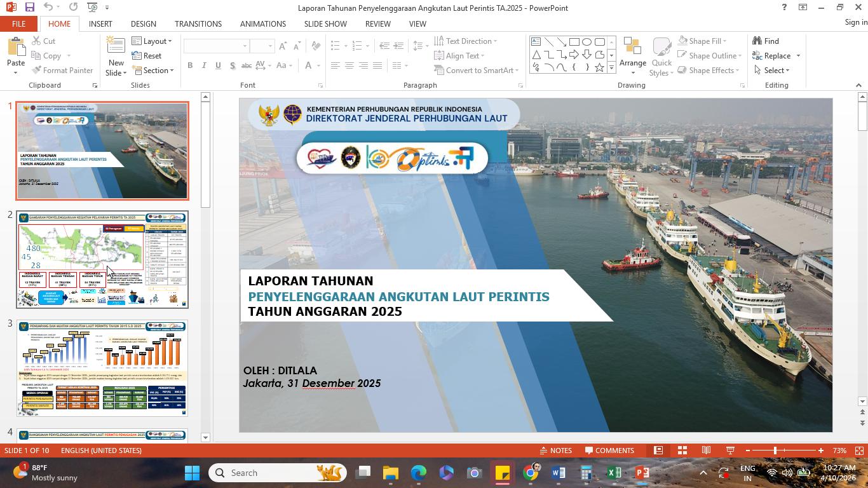This screenshot has width=868, height=488.
Task: Open the font size combo box
Action: click(262, 46)
